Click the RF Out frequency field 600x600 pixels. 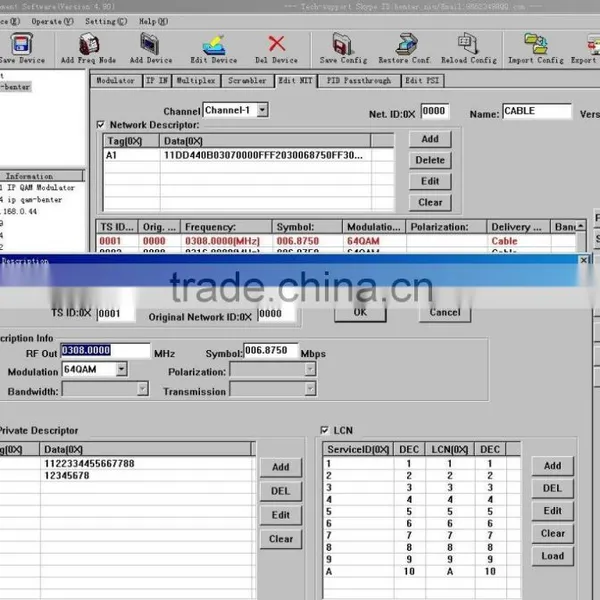click(105, 351)
